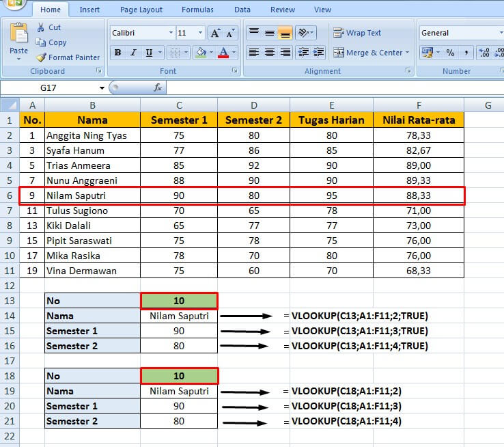The width and height of the screenshot is (504, 447).
Task: Set Top Align vertical alignment
Action: click(x=254, y=33)
